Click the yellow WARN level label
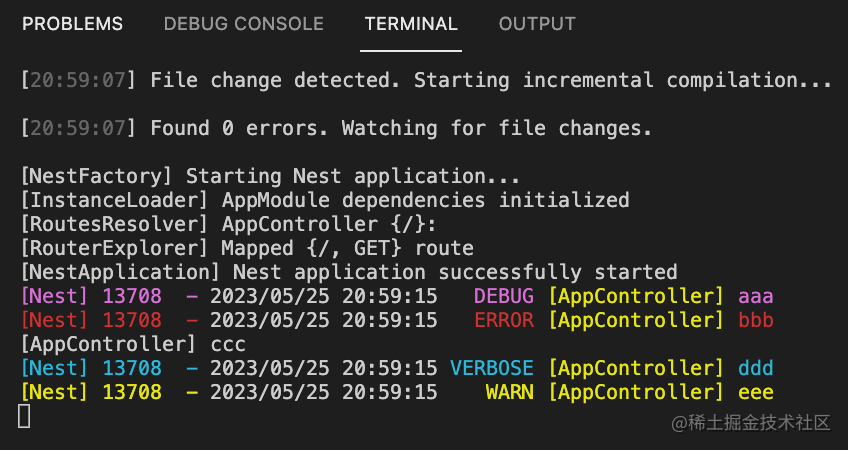 (x=509, y=392)
